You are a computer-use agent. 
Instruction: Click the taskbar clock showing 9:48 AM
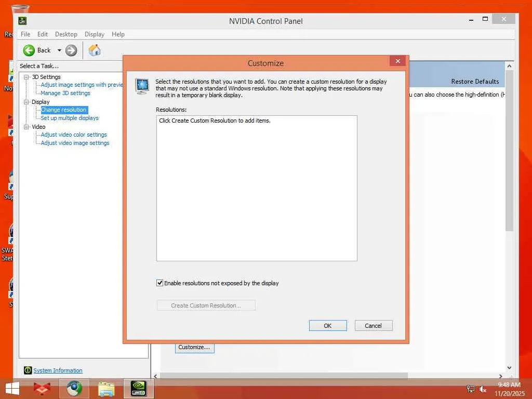click(x=509, y=389)
